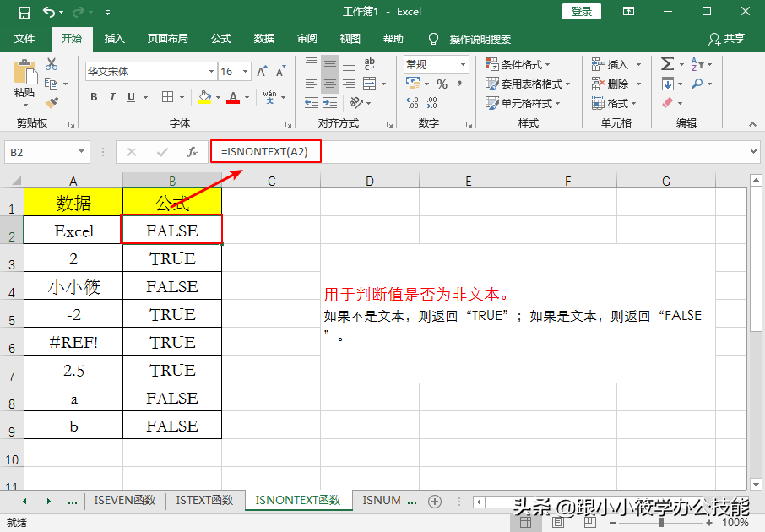Click the zoom slider handle

662,522
